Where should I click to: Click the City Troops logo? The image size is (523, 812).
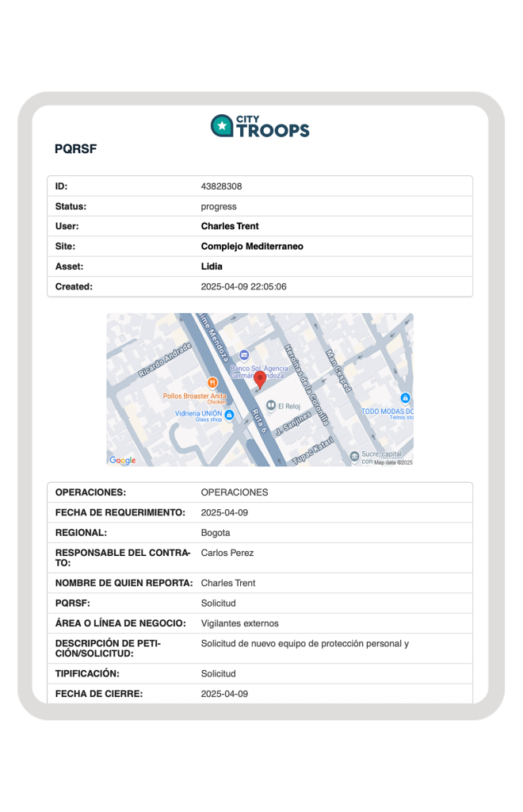pyautogui.click(x=260, y=126)
